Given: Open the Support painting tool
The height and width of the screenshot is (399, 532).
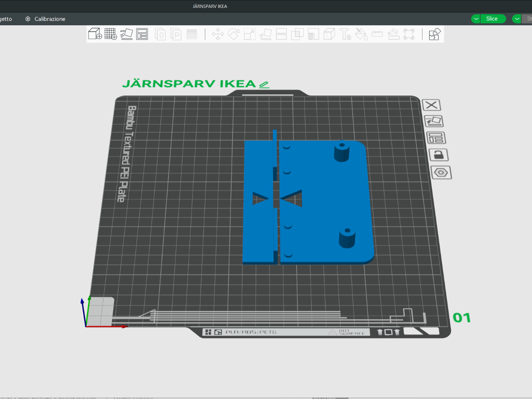Looking at the screenshot, I should point(313,34).
